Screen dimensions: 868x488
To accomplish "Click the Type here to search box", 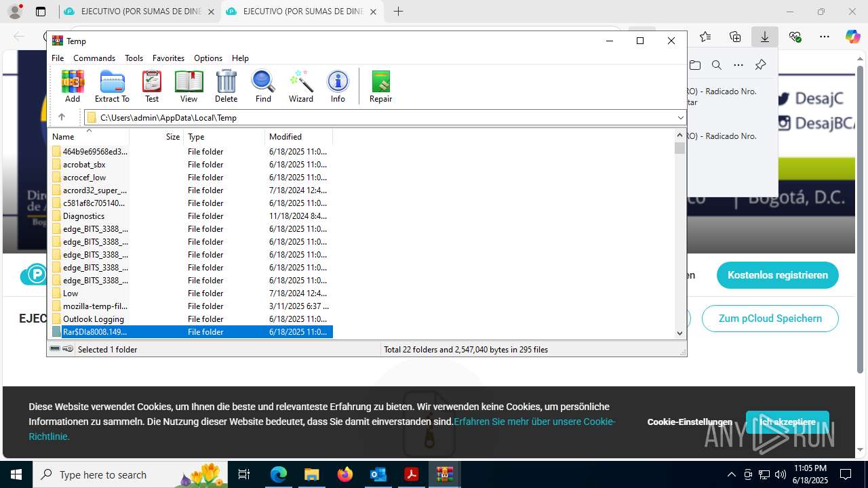I will click(130, 474).
